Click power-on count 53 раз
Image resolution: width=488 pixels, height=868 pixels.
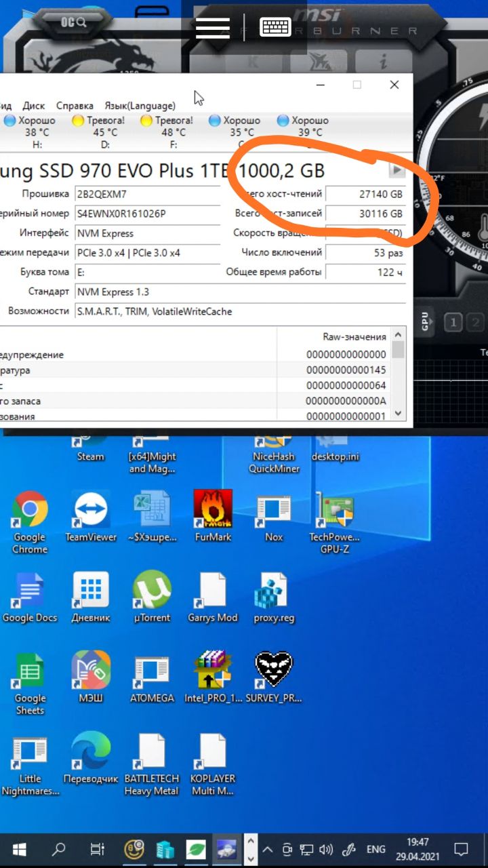tap(365, 253)
